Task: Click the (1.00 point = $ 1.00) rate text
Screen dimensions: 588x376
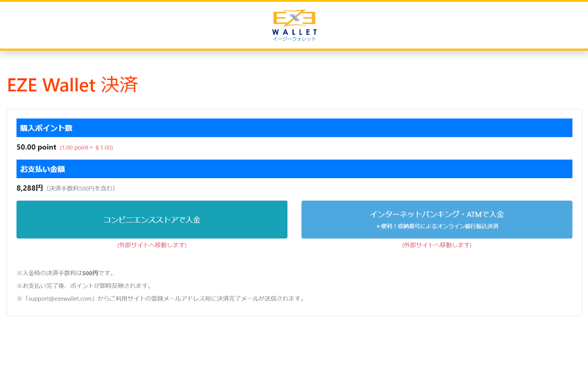Action: click(86, 148)
